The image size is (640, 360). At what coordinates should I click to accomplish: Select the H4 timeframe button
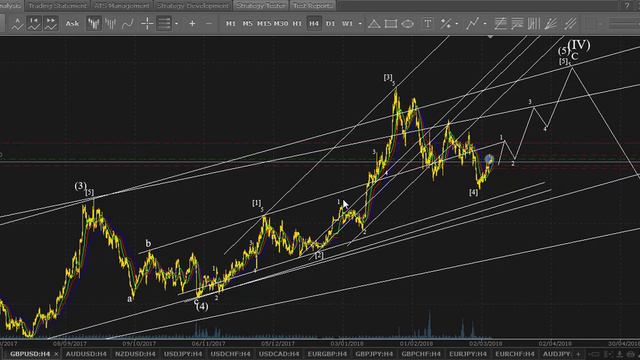click(x=314, y=24)
